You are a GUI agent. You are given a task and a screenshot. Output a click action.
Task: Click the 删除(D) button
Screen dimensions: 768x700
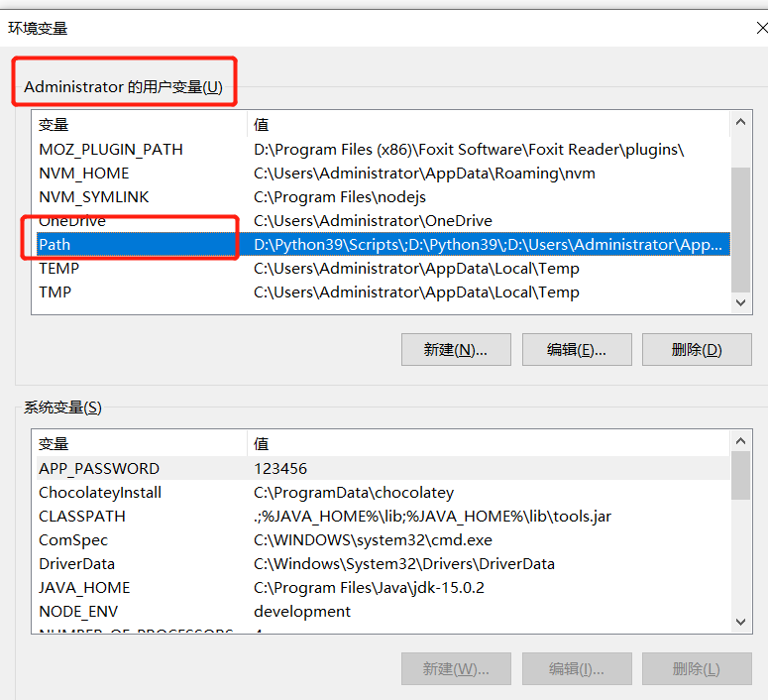tap(697, 350)
